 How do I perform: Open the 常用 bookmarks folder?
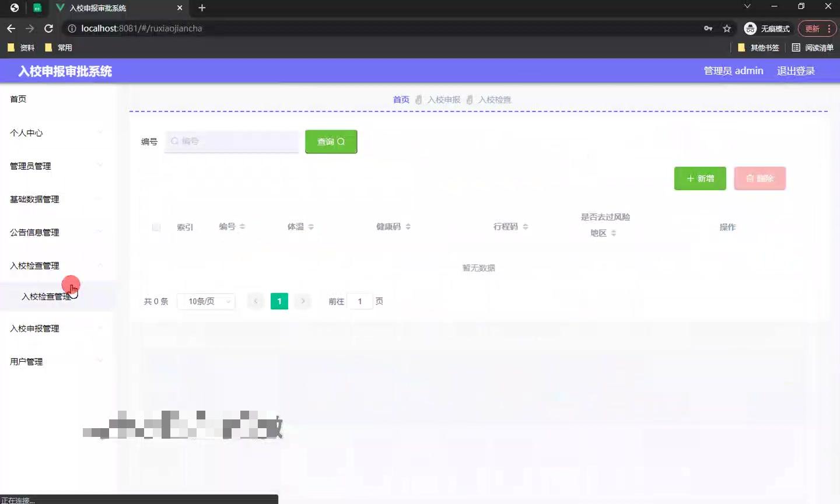tap(58, 48)
